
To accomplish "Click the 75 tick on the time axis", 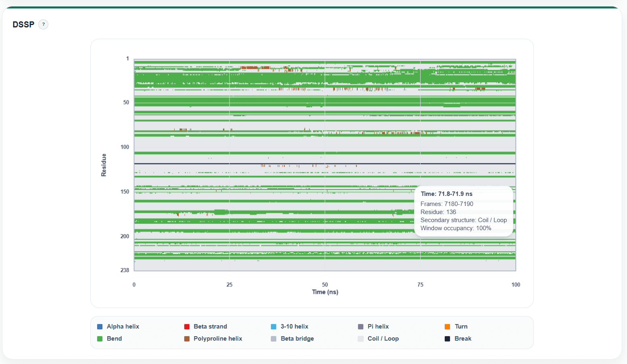I will click(420, 285).
